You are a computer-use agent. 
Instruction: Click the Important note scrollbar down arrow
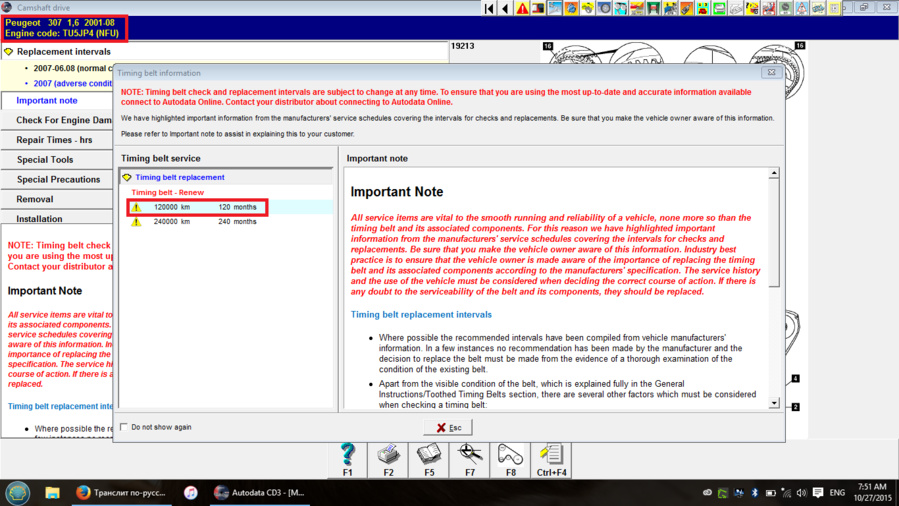coord(774,403)
